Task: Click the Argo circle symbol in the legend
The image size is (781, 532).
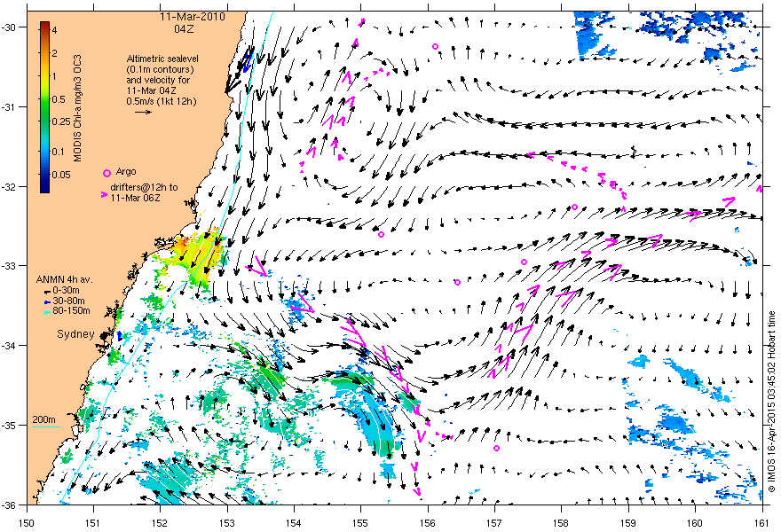Action: (106, 173)
